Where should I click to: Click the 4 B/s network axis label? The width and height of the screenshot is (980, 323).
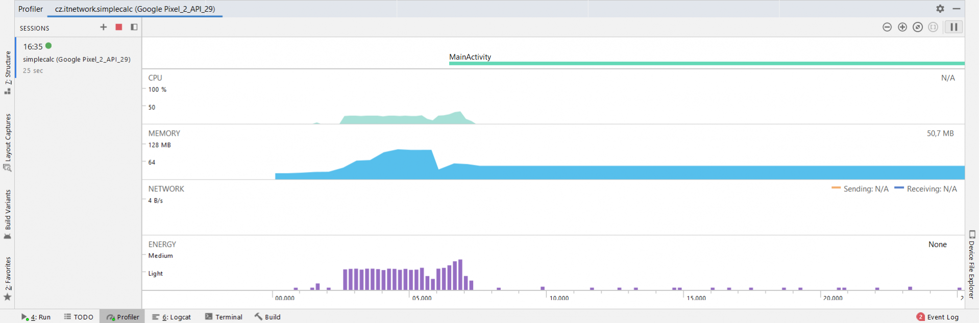point(156,201)
